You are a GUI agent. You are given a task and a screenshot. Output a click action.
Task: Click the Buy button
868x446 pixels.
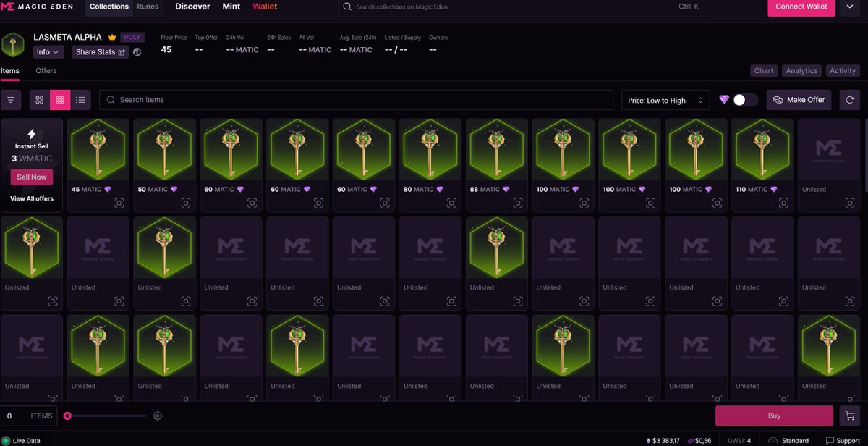point(774,416)
